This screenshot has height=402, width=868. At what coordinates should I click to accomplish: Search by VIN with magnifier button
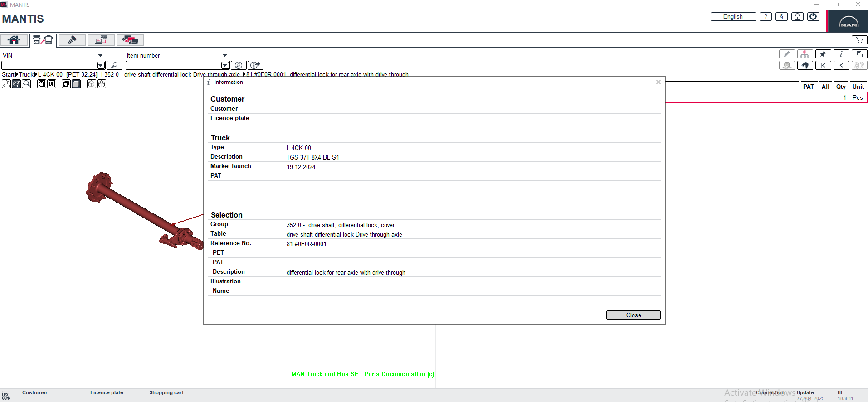click(114, 65)
